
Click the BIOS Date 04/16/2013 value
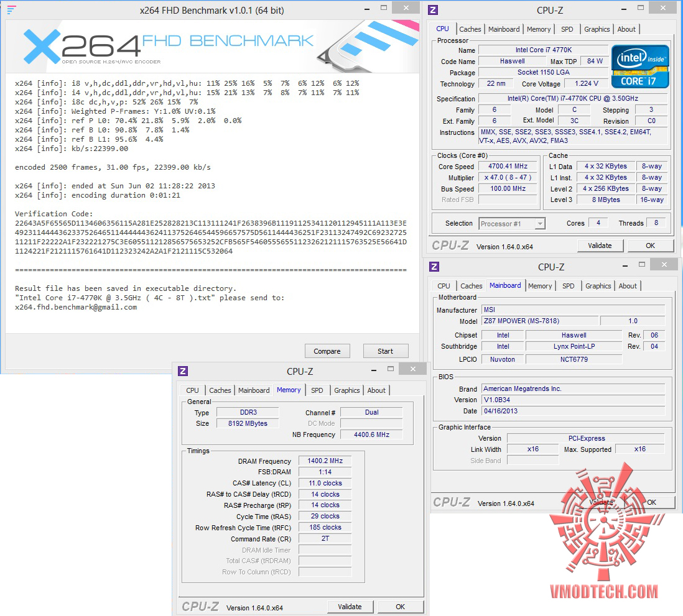tap(574, 411)
